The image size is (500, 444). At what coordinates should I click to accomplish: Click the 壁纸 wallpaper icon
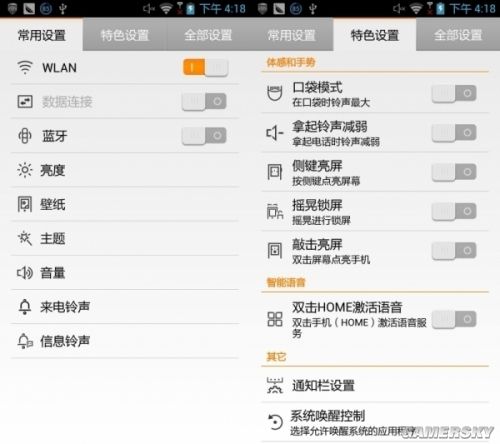pyautogui.click(x=25, y=204)
